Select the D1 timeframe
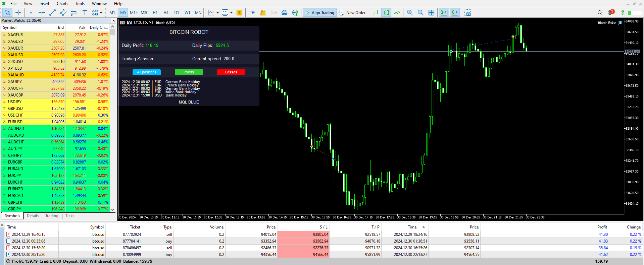Screen dimensions: 644x265 coord(177,13)
